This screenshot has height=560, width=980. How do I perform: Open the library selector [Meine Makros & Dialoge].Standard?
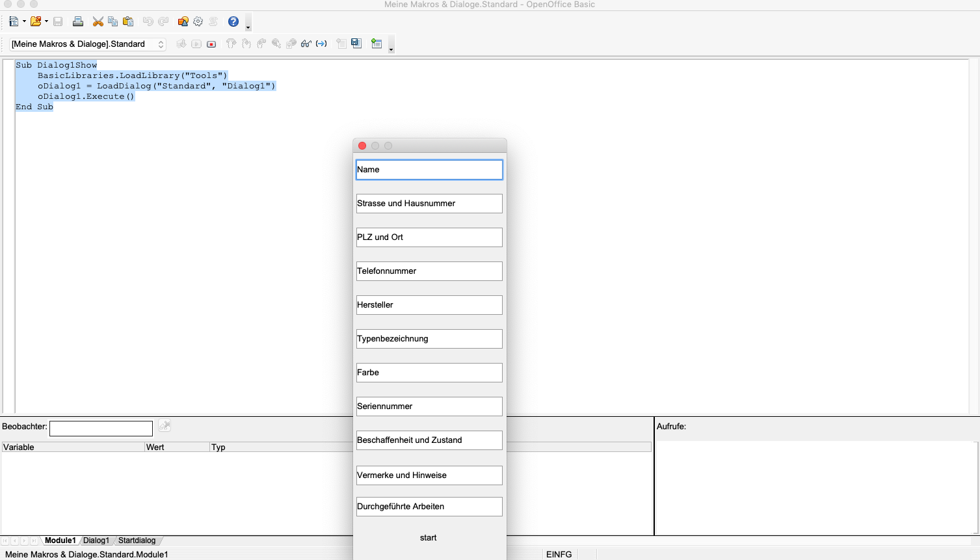88,44
